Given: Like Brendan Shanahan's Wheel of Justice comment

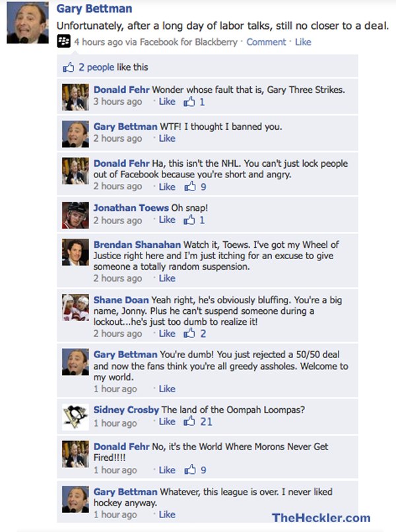Looking at the screenshot, I should [x=167, y=278].
